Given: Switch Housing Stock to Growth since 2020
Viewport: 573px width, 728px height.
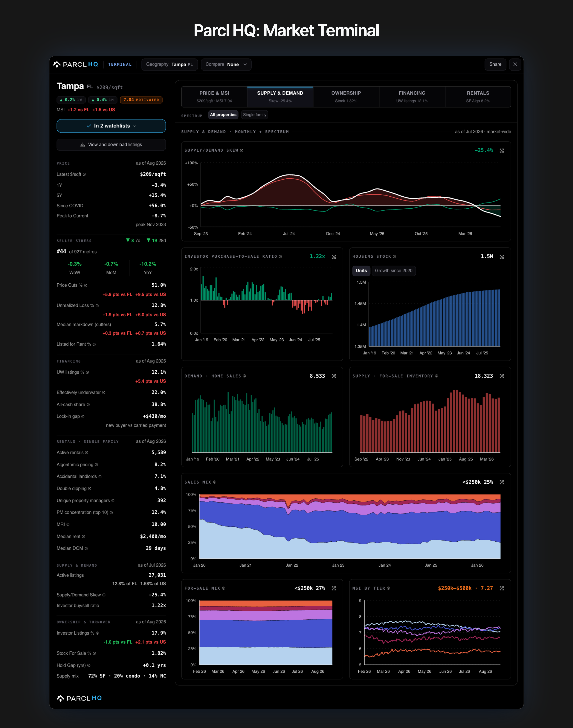Looking at the screenshot, I should pyautogui.click(x=394, y=271).
